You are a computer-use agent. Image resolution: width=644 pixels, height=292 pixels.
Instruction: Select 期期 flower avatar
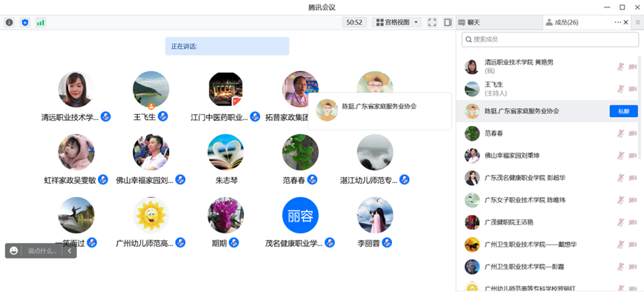pyautogui.click(x=225, y=216)
